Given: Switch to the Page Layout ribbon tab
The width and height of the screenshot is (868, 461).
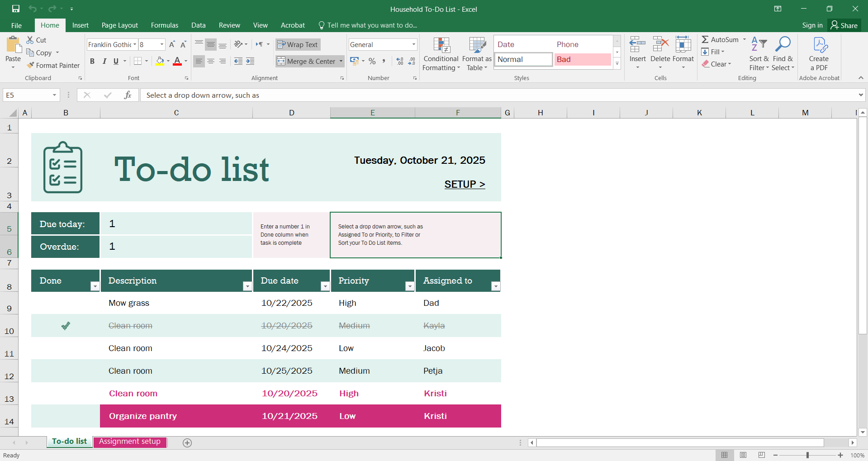Looking at the screenshot, I should click(x=119, y=25).
